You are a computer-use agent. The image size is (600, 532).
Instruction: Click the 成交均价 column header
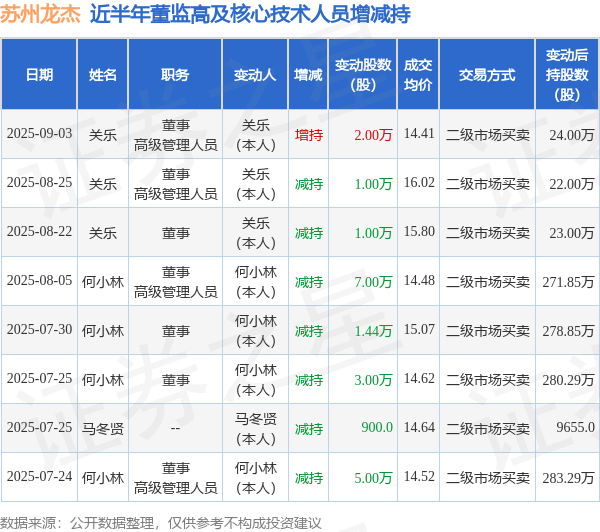pyautogui.click(x=418, y=74)
